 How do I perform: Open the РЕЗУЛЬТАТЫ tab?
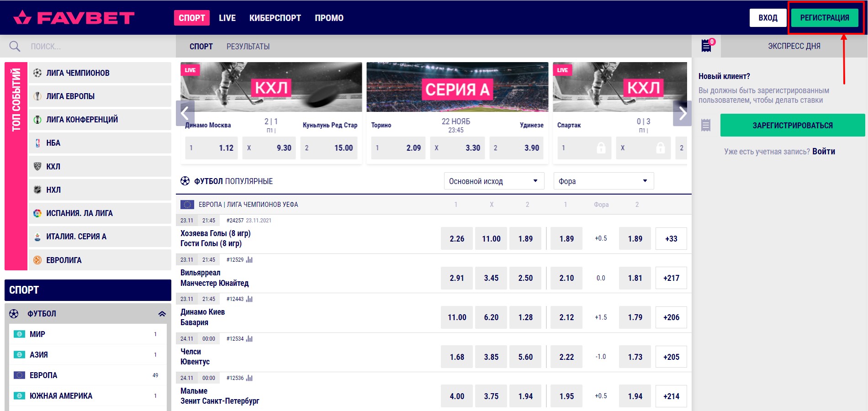(248, 47)
